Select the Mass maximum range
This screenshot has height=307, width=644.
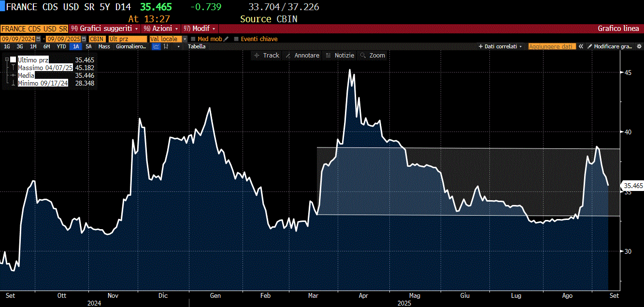coord(104,46)
